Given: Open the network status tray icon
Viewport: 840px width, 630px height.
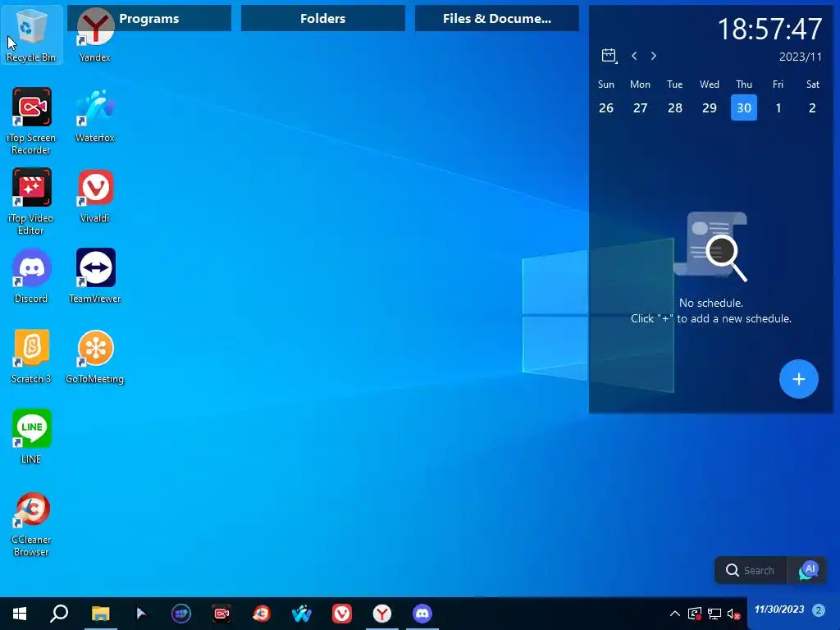Looking at the screenshot, I should click(714, 614).
